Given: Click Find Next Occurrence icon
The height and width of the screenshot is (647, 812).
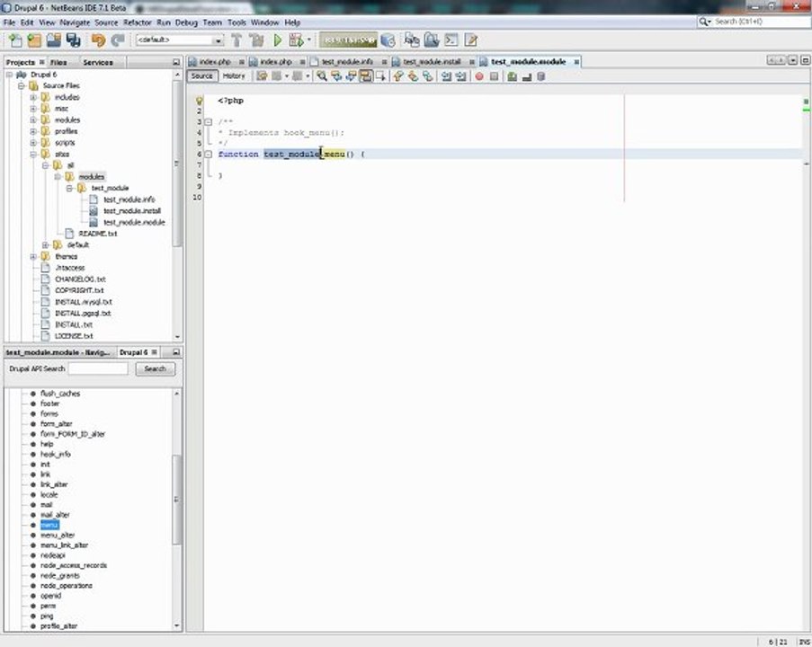Looking at the screenshot, I should click(351, 76).
